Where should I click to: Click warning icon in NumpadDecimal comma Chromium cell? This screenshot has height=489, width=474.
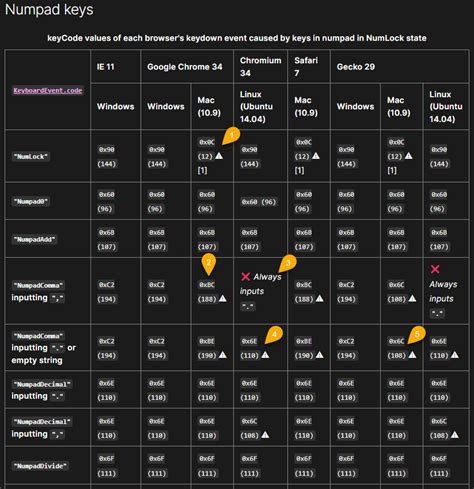265,435
